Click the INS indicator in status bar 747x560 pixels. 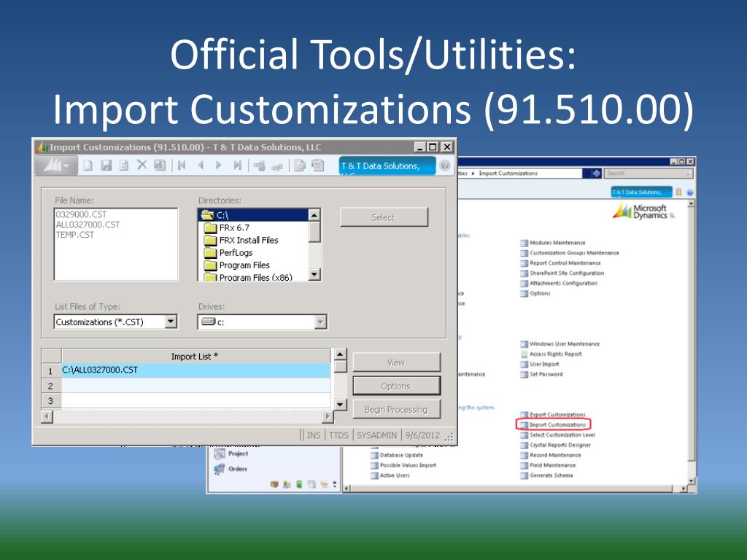click(314, 435)
